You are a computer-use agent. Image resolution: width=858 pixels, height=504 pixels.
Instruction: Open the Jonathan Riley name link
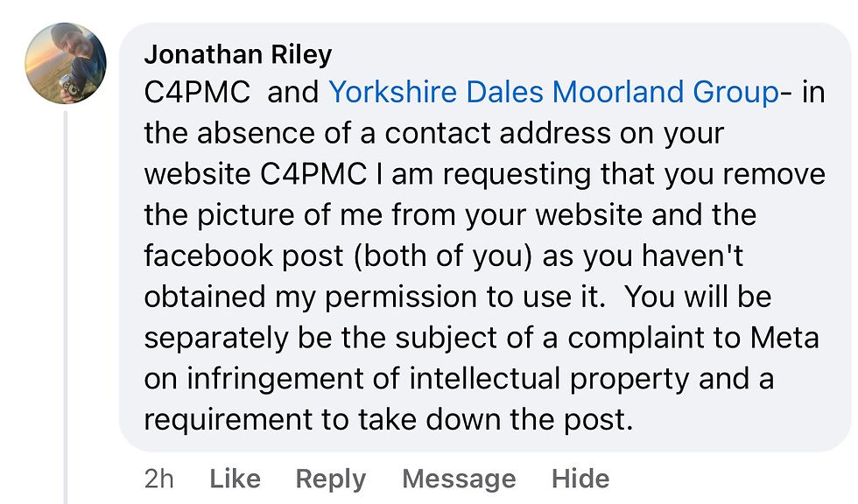coord(237,54)
